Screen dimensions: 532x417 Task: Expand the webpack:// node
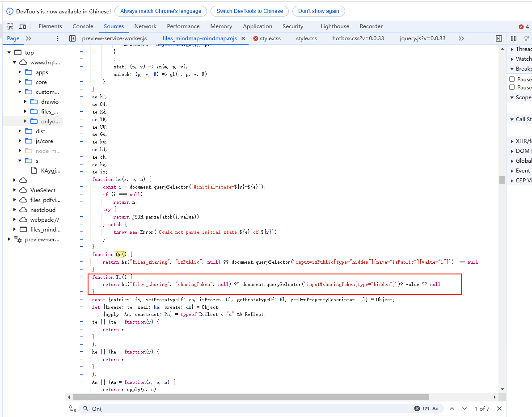(15, 219)
